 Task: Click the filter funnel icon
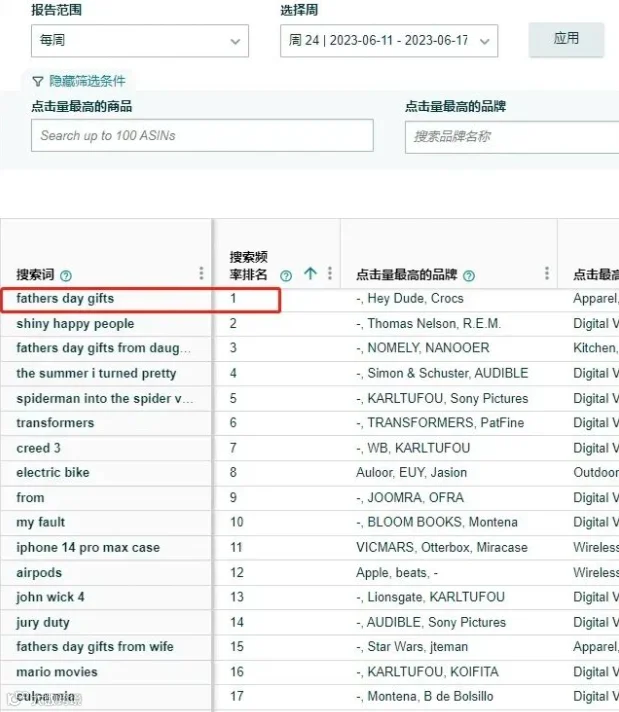38,82
